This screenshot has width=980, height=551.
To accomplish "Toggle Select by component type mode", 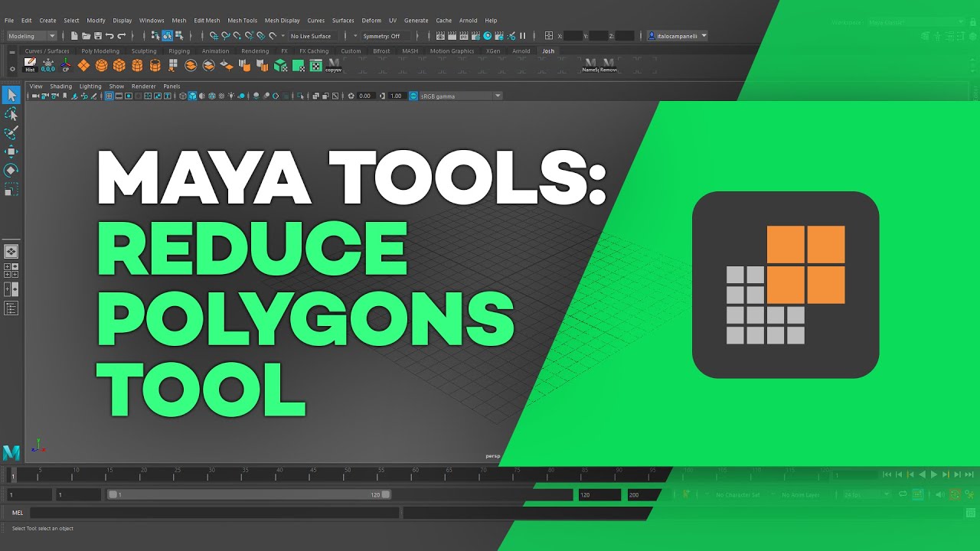I will click(179, 36).
